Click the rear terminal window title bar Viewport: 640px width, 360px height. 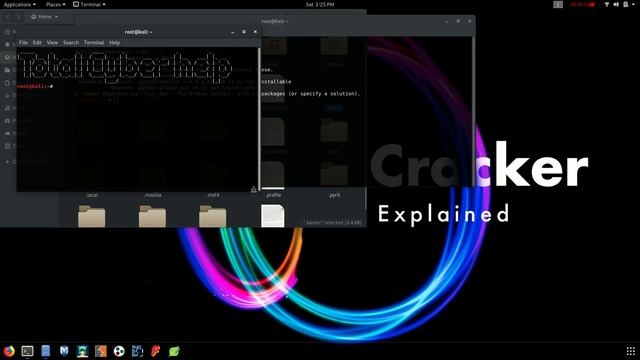pyautogui.click(x=274, y=21)
